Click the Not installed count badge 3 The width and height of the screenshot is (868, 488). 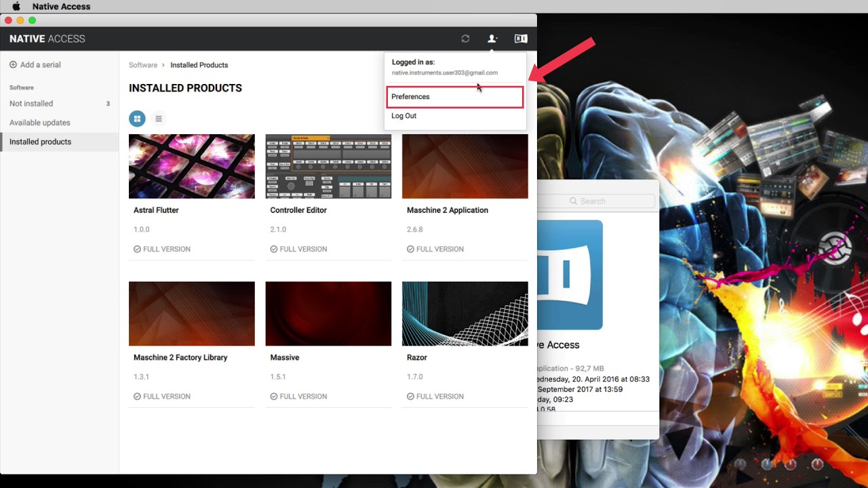(x=108, y=104)
